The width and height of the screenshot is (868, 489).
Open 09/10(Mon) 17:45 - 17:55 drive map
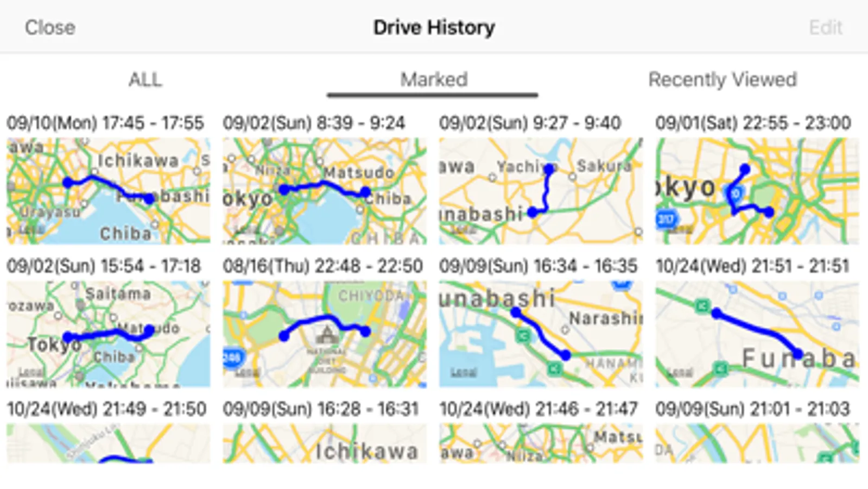pos(109,191)
